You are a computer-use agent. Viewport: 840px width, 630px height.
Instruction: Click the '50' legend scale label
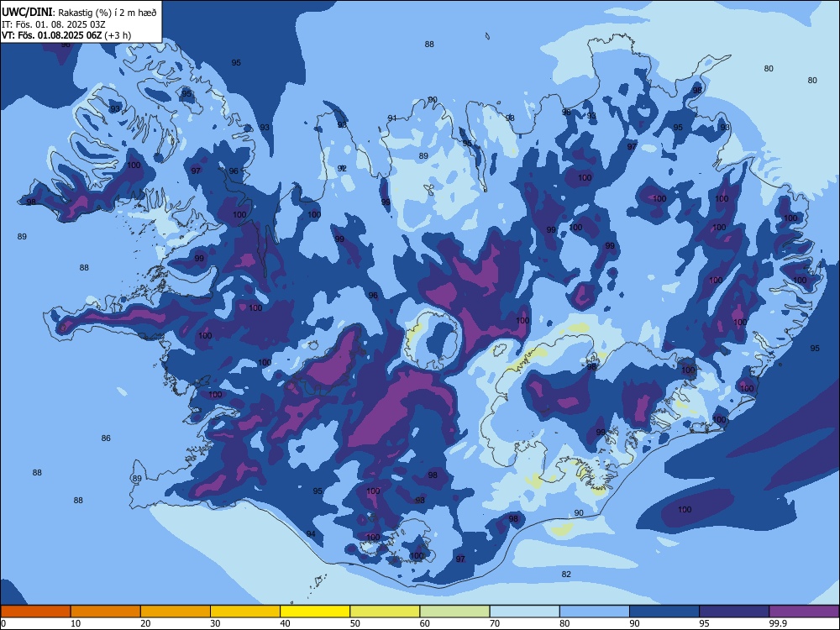pyautogui.click(x=355, y=623)
